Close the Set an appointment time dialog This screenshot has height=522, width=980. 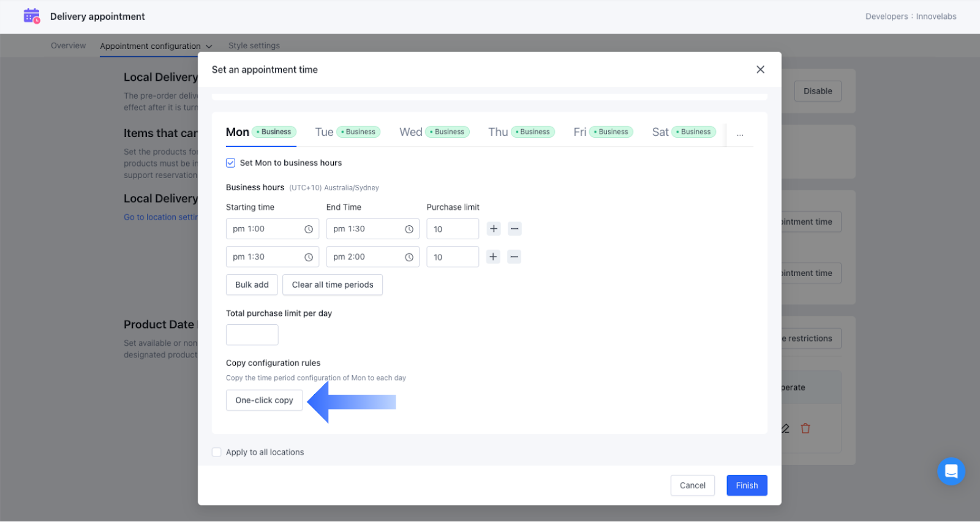(x=760, y=70)
